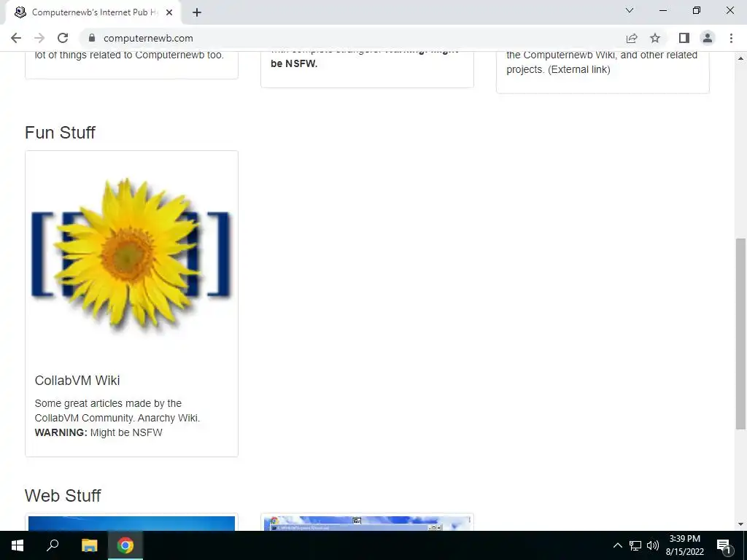This screenshot has height=560, width=747.
Task: Click the '(External link)' card text
Action: pyautogui.click(x=578, y=69)
